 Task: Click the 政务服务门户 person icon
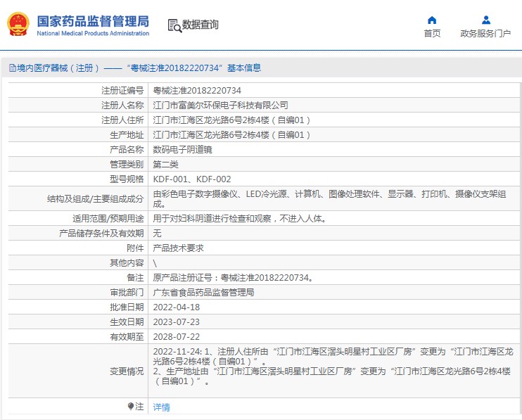pyautogui.click(x=485, y=20)
